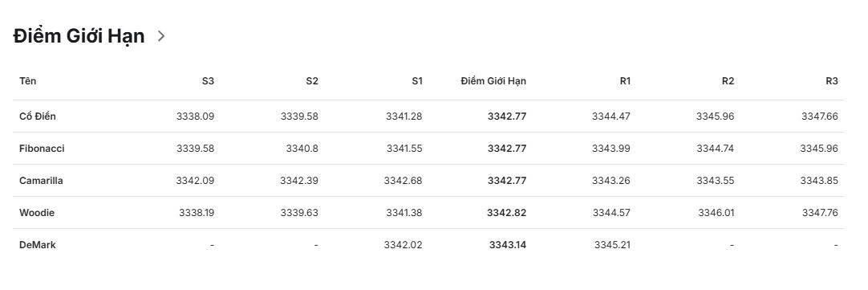Click the chevron beside Điểm Giới Hạn
The width and height of the screenshot is (868, 290).
(x=161, y=36)
